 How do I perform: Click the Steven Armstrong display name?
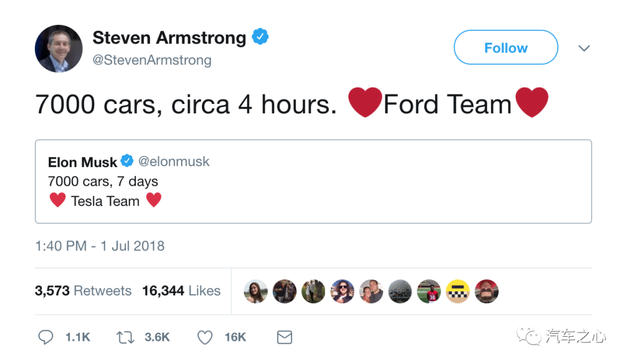(169, 38)
